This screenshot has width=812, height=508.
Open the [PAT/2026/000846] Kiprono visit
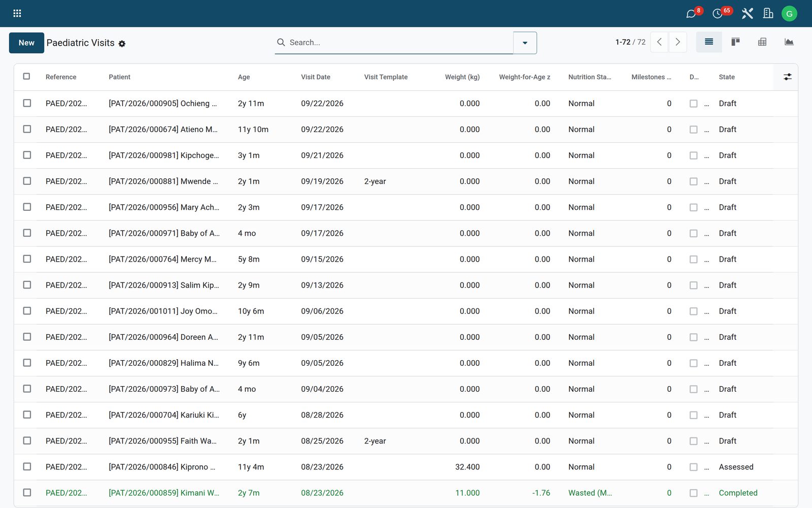(162, 467)
